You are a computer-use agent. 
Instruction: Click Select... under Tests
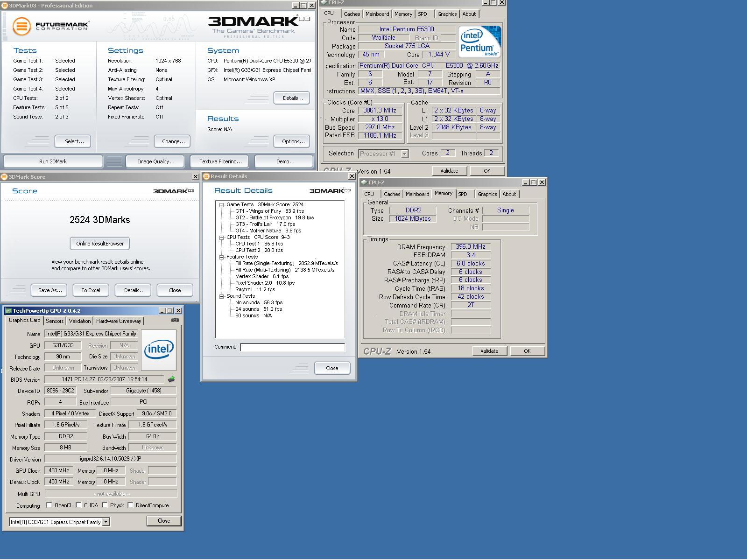[x=73, y=141]
